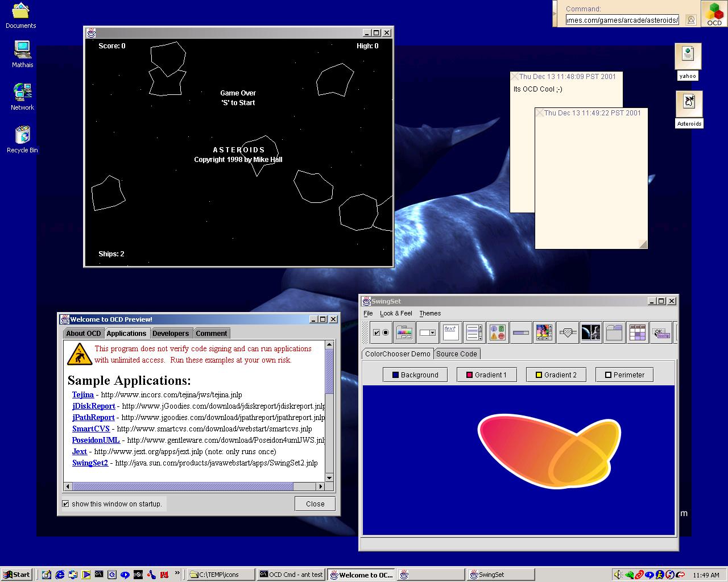
Task: Click the Gradient 1 color button
Action: click(x=485, y=375)
